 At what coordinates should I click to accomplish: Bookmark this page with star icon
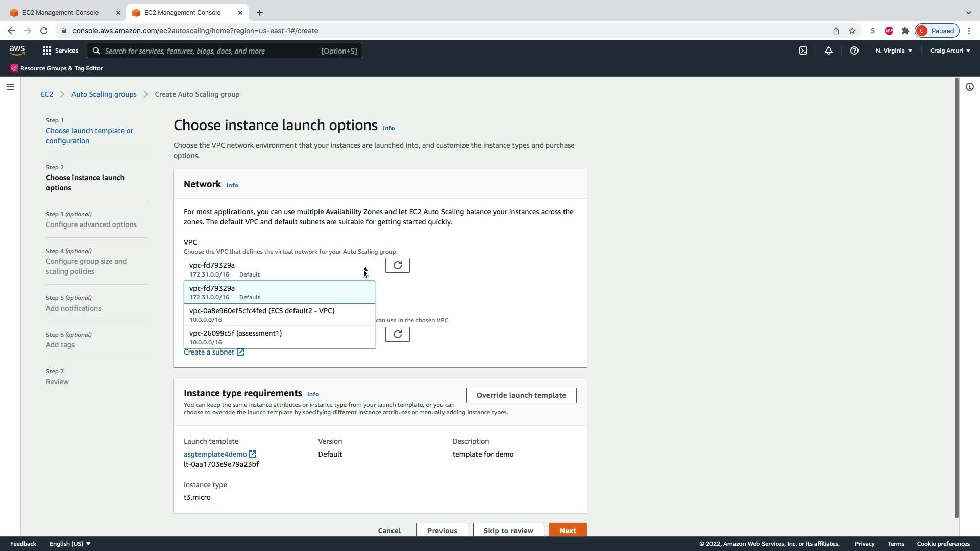point(852,31)
